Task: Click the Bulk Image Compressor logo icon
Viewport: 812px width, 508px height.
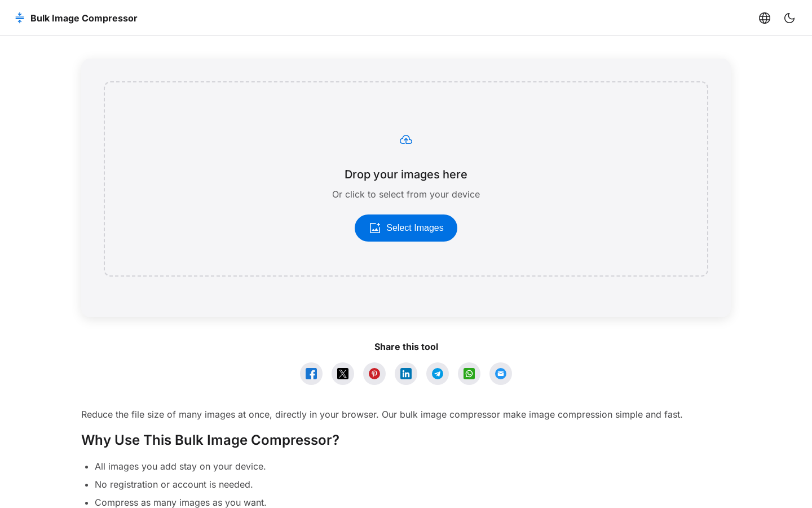Action: (x=20, y=18)
